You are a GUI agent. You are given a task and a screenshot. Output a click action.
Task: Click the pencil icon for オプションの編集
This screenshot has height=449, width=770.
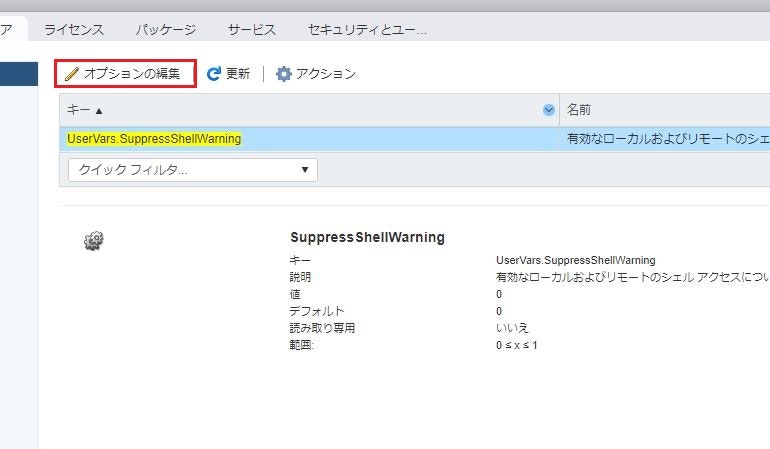tap(72, 74)
